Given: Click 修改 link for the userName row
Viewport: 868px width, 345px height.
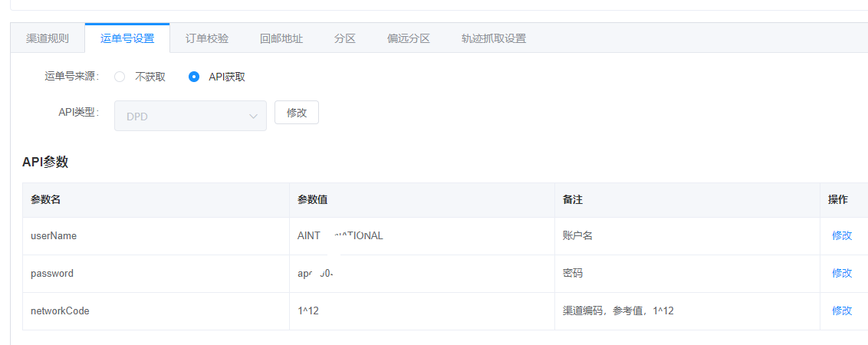Looking at the screenshot, I should pyautogui.click(x=842, y=236).
